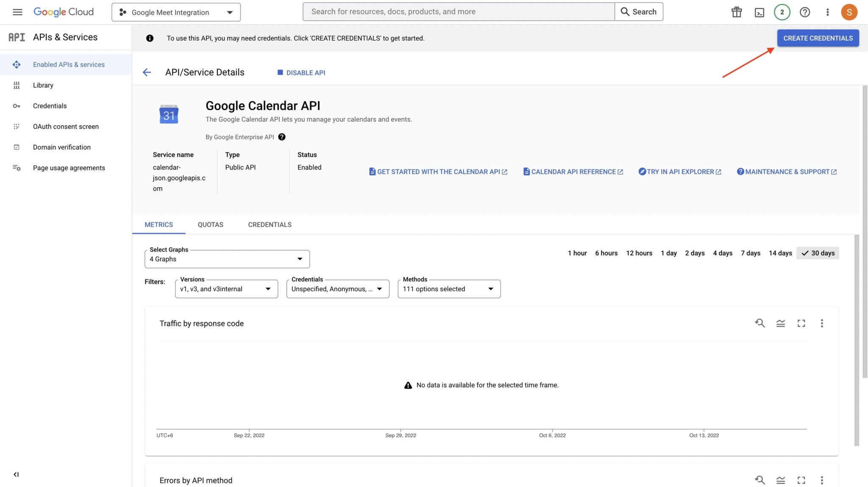Open the CREDENTIALS tab
Image resolution: width=868 pixels, height=487 pixels.
pyautogui.click(x=270, y=224)
